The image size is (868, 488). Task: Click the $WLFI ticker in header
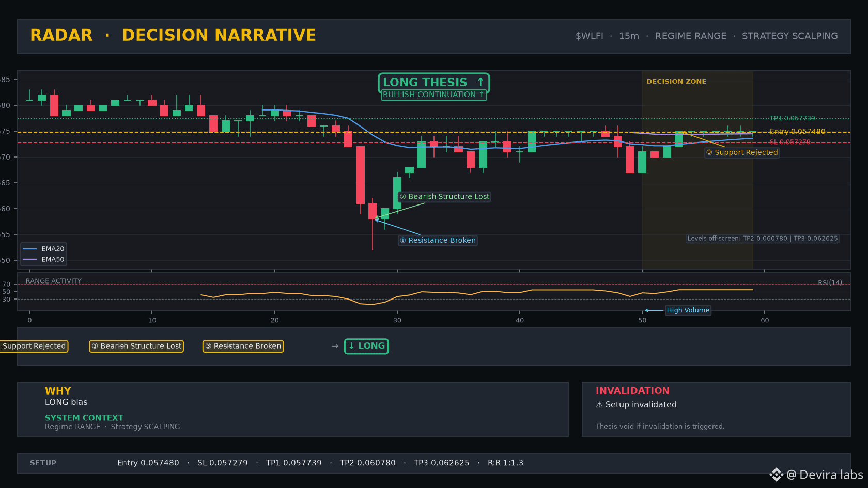[x=590, y=36]
